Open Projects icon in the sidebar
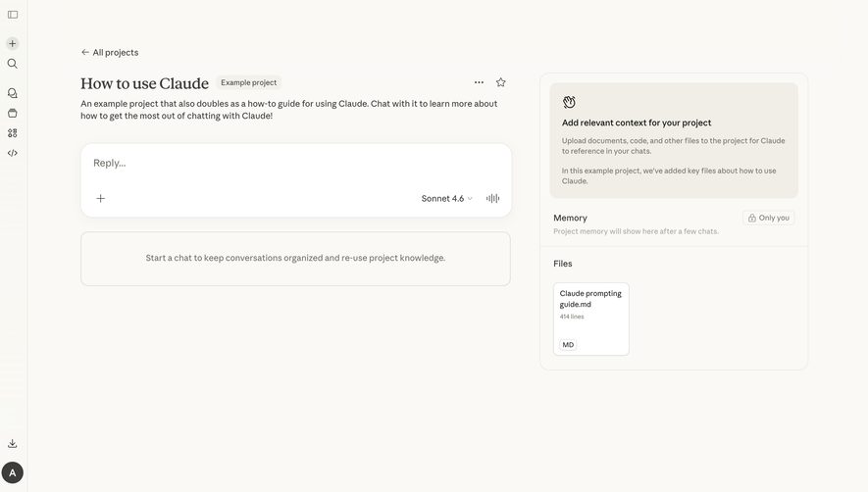The height and width of the screenshot is (492, 868). 12,113
